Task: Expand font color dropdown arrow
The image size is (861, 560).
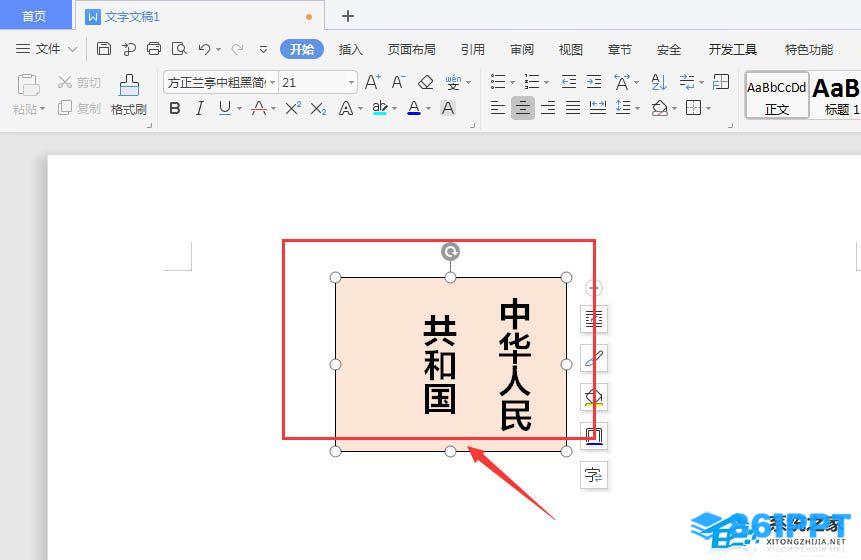Action: (428, 109)
